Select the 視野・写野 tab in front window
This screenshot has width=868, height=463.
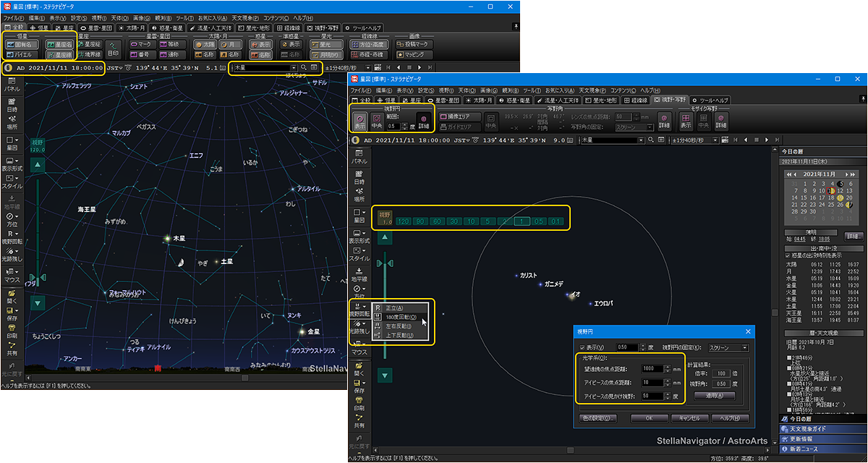coord(671,99)
